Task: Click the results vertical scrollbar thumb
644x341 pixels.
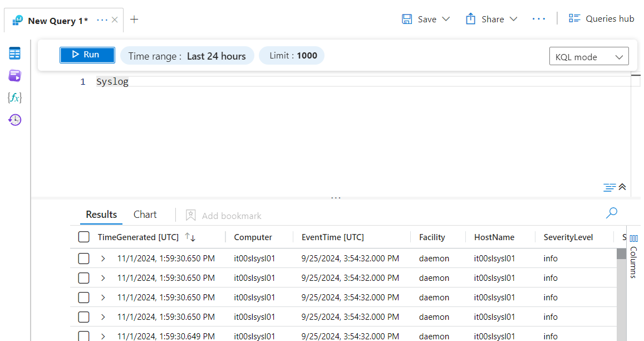Action: click(x=621, y=254)
